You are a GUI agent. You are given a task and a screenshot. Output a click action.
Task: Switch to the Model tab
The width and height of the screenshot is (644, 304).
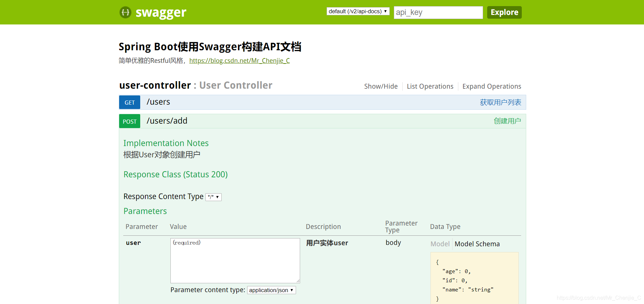(440, 244)
